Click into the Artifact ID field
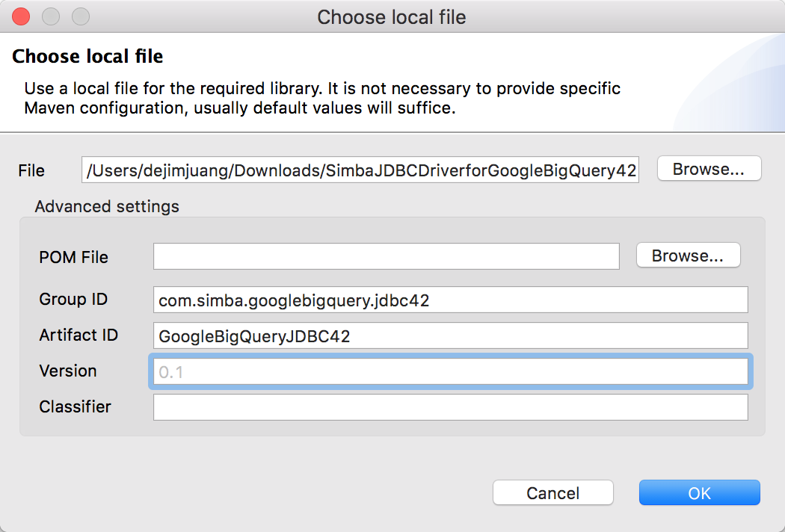 [x=450, y=335]
